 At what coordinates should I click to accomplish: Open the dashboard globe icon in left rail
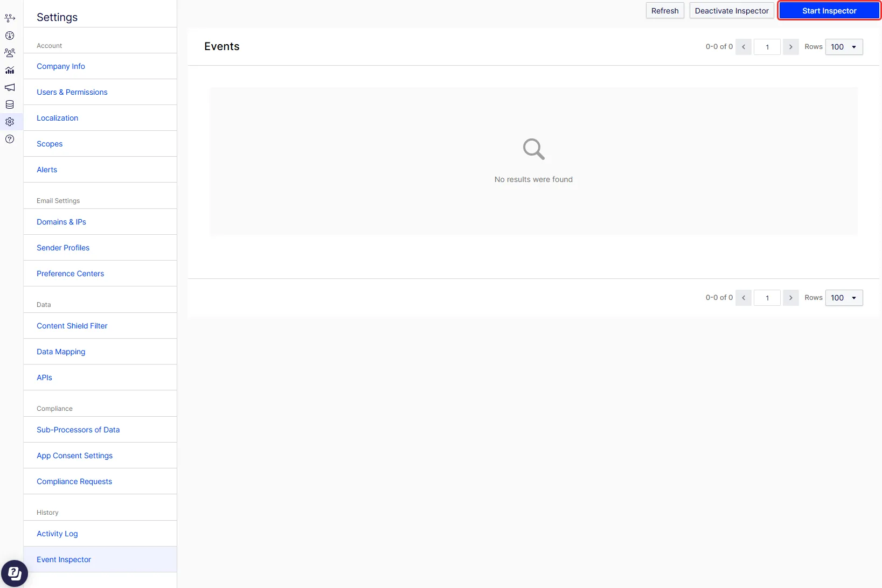coord(10,36)
